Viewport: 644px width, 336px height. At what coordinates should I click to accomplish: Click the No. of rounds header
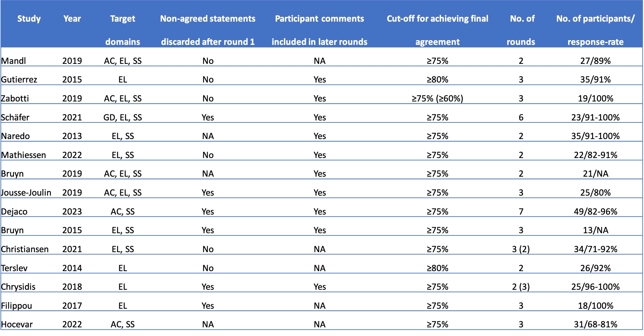coord(522,30)
